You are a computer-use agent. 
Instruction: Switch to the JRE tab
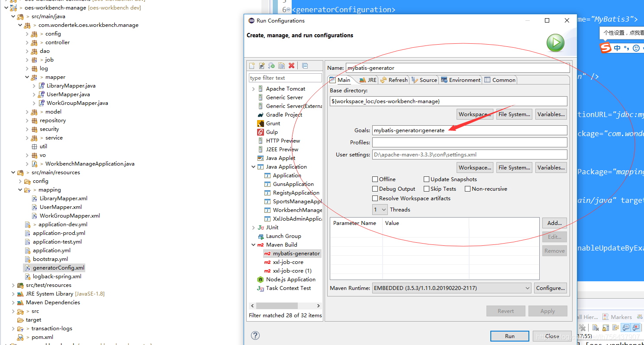367,80
